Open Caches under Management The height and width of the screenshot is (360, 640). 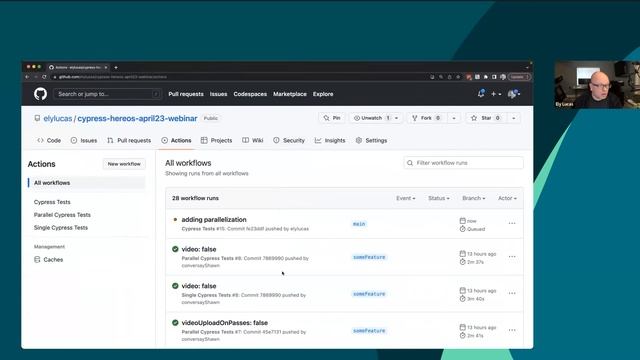(49, 260)
